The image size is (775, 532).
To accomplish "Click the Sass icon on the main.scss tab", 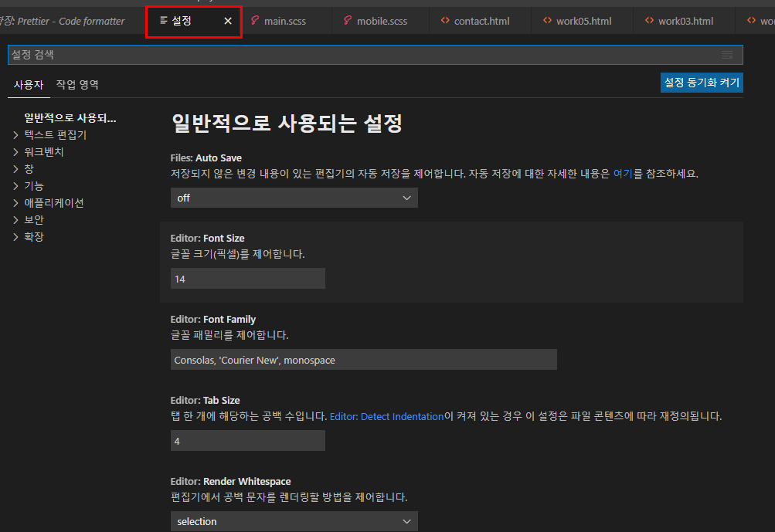I will (x=255, y=21).
